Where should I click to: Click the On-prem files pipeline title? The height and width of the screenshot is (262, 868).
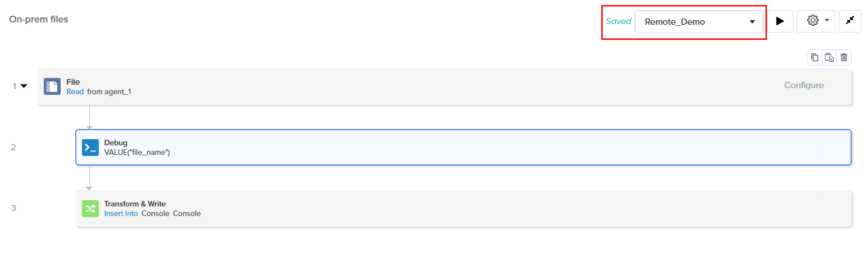[x=39, y=20]
